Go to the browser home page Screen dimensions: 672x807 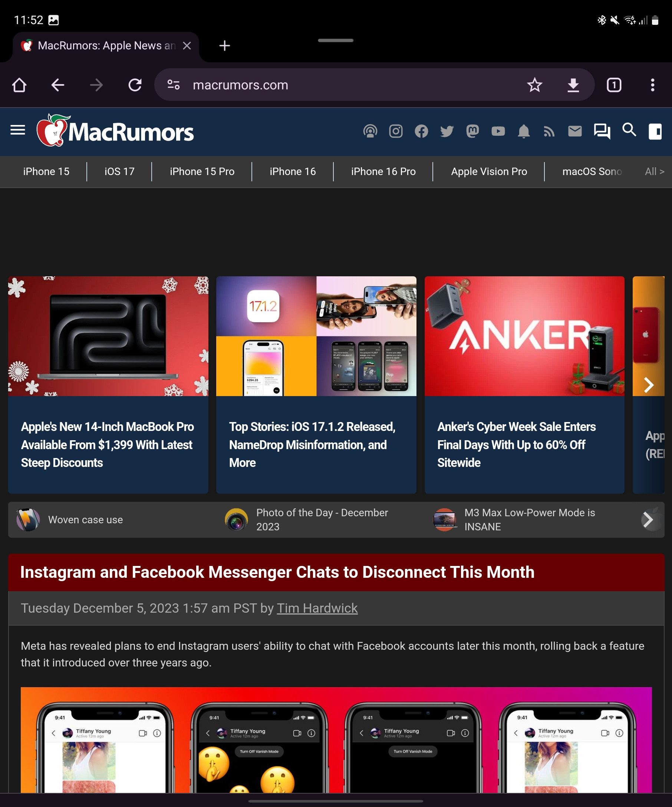(19, 85)
